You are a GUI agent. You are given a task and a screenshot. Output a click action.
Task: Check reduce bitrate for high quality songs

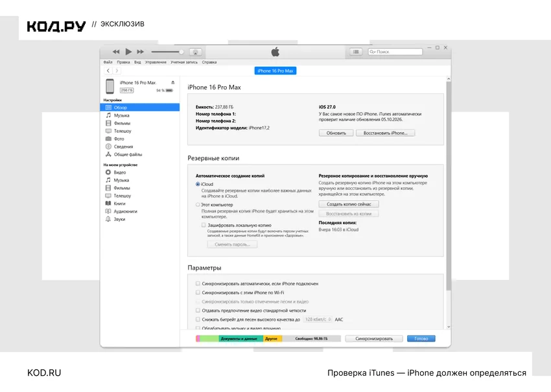[x=198, y=319]
